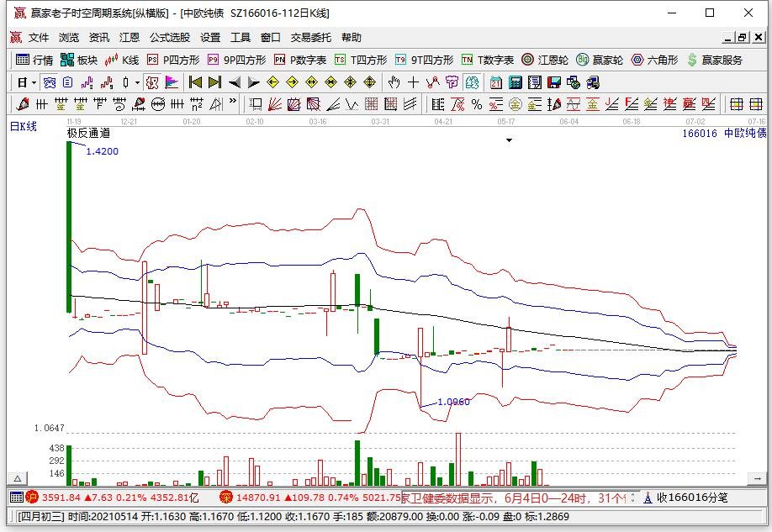Open the 浏览 menu
The image size is (772, 532).
(69, 38)
